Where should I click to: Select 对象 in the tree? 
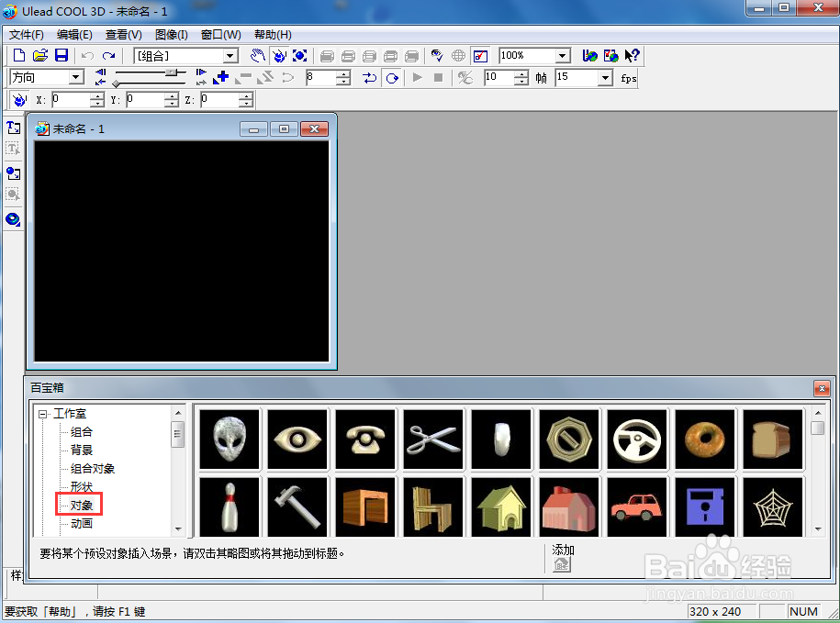point(82,506)
